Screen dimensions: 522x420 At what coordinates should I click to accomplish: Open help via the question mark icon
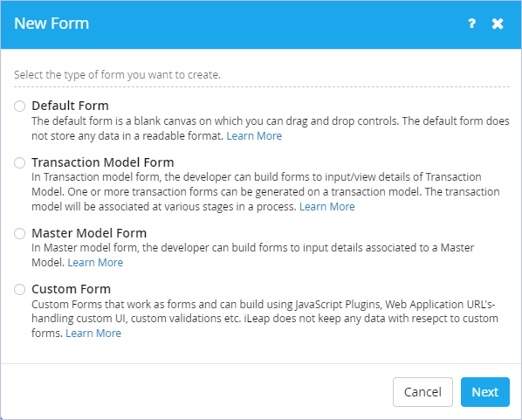(x=471, y=24)
